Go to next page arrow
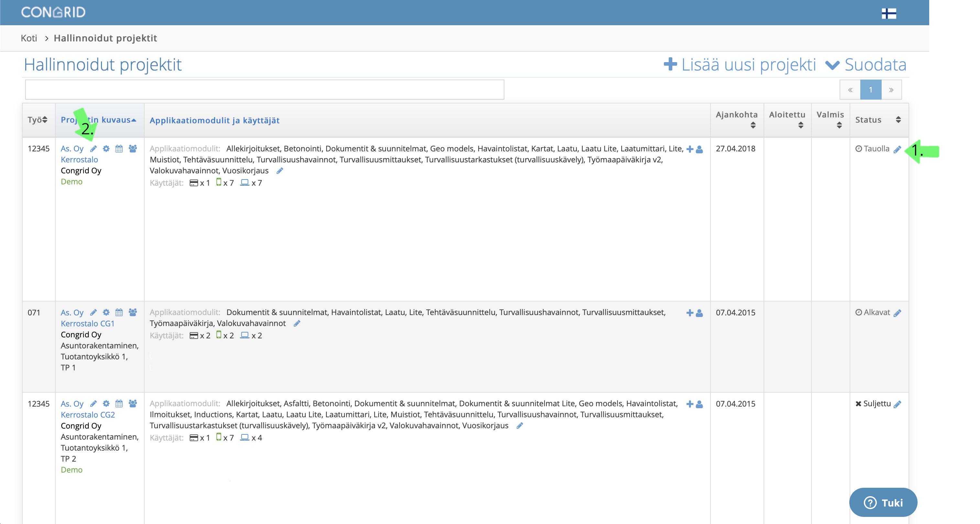This screenshot has height=524, width=980. (x=891, y=90)
